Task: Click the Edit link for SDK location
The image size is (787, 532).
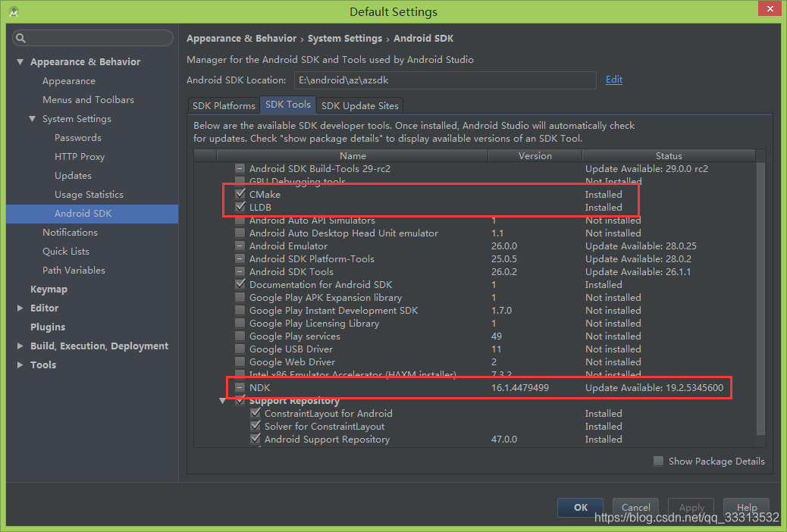Action: (x=614, y=80)
